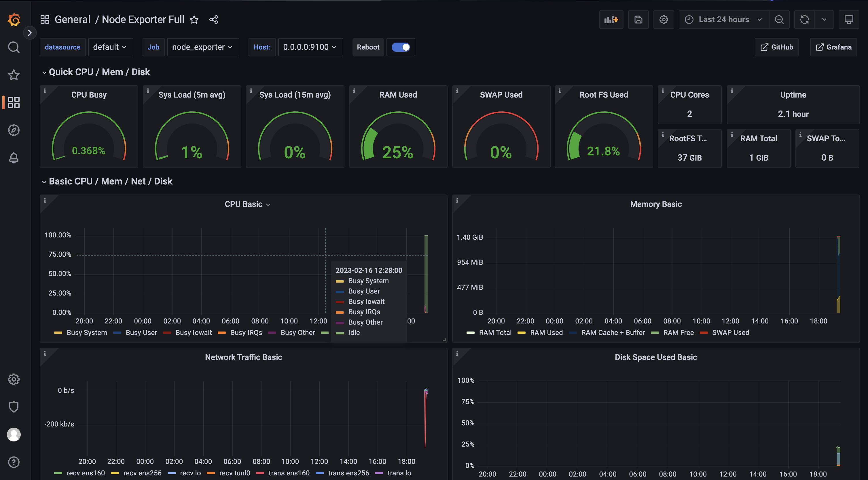Image resolution: width=868 pixels, height=480 pixels.
Task: Click the CPU Cores panel title
Action: (x=689, y=95)
